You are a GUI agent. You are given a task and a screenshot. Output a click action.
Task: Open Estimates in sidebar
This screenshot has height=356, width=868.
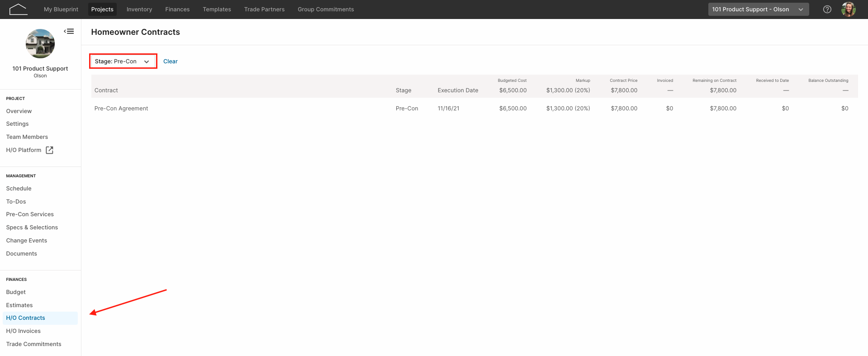coord(19,305)
